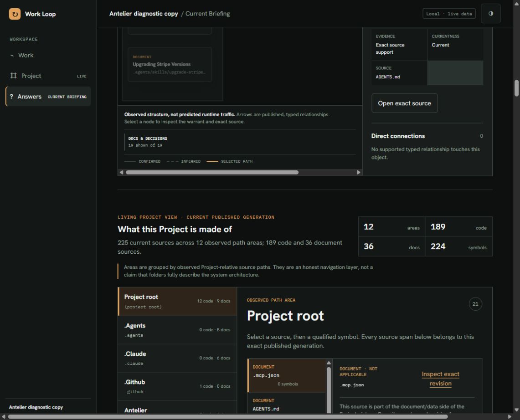The width and height of the screenshot is (520, 420).
Task: Click the 21 count badge
Action: click(x=475, y=304)
